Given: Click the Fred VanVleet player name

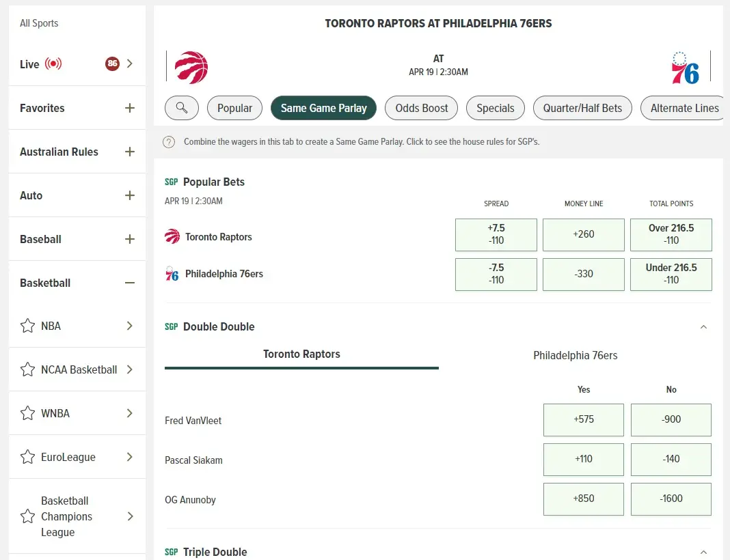Looking at the screenshot, I should (x=193, y=421).
